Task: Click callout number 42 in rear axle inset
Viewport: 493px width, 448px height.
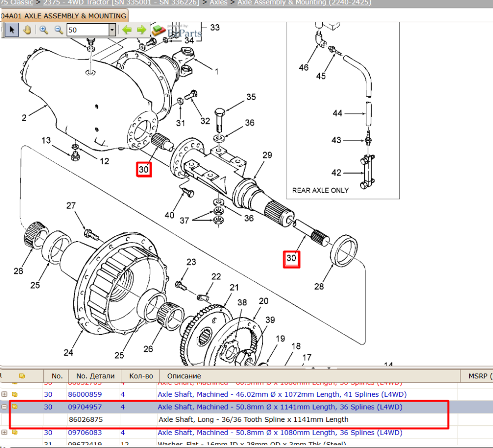Action: point(336,173)
